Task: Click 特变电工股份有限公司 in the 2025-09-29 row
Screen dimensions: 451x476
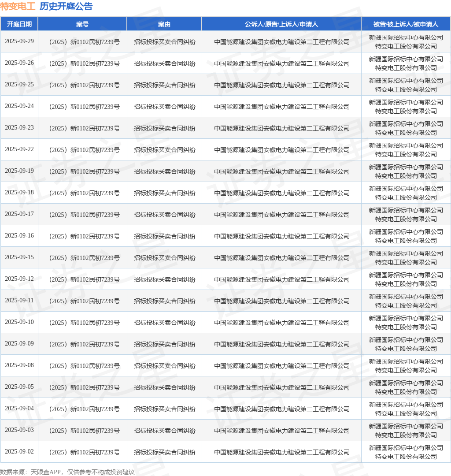Action: tap(406, 46)
